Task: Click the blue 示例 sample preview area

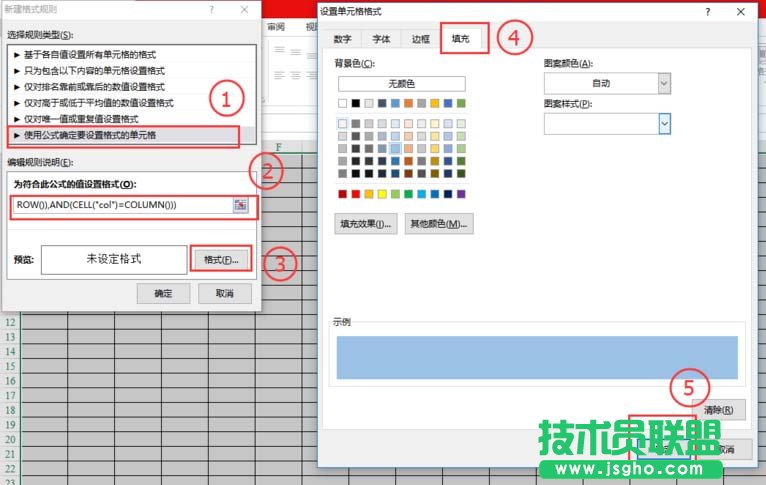Action: tap(537, 357)
